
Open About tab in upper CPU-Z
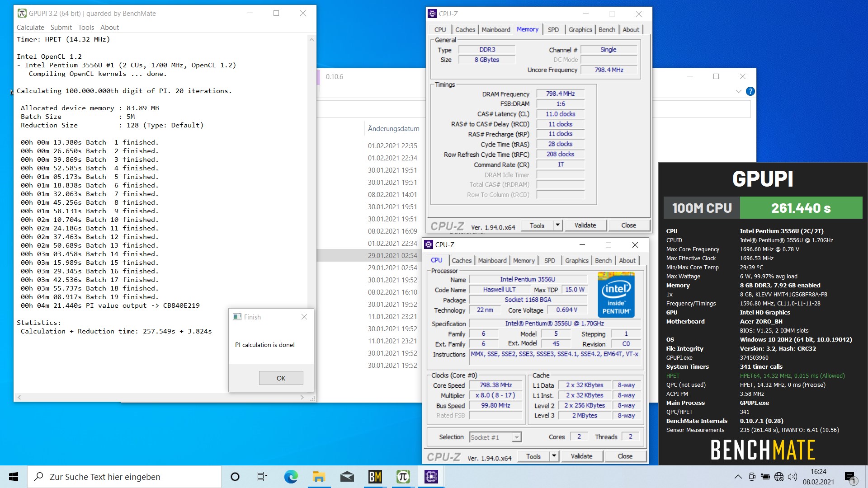[x=631, y=29]
